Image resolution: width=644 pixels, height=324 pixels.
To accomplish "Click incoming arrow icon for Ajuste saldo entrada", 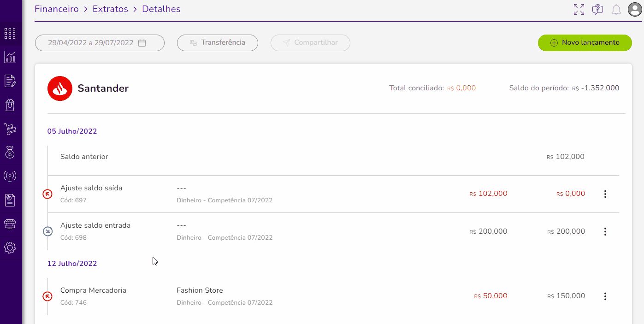I will click(x=47, y=231).
